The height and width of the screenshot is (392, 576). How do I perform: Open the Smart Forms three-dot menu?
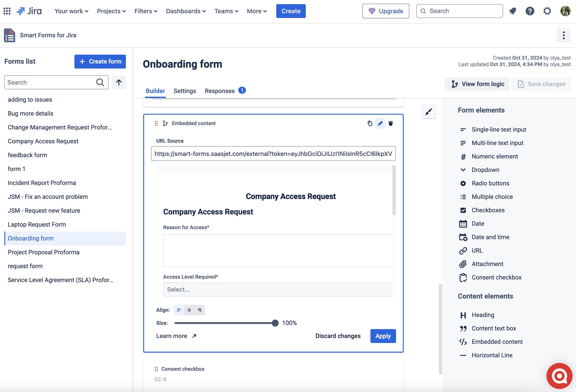pos(564,35)
